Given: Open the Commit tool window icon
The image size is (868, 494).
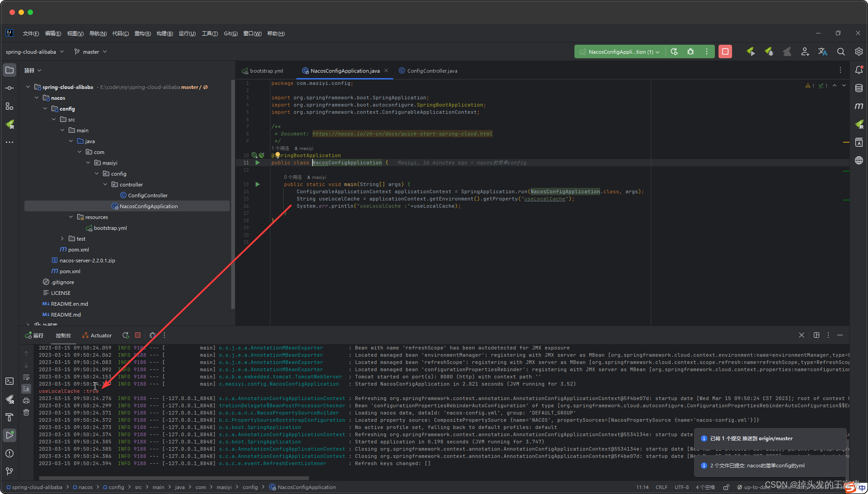Looking at the screenshot, I should (x=9, y=88).
